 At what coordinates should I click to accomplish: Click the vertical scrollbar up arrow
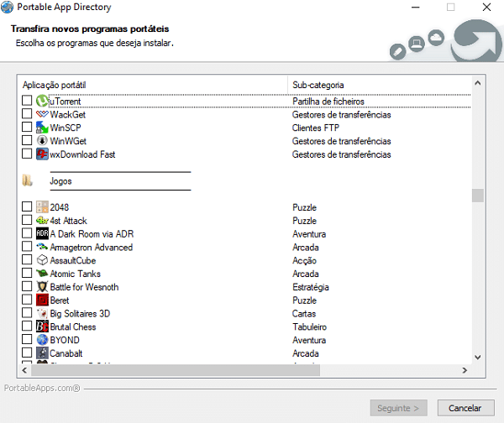point(478,83)
